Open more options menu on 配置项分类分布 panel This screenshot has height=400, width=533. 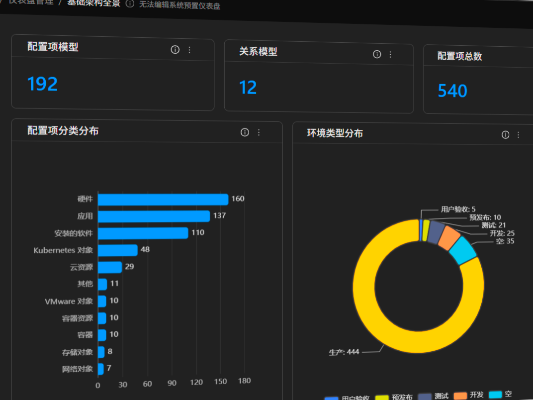(x=259, y=132)
